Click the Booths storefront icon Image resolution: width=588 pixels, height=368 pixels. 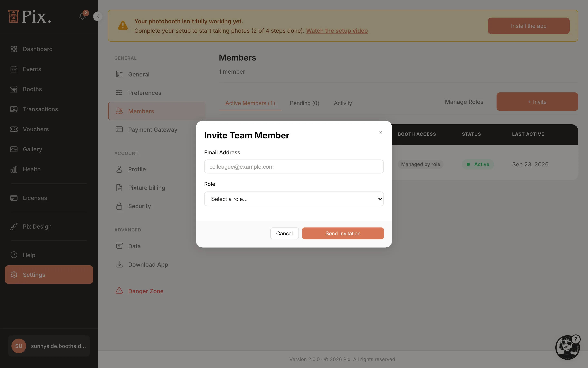point(14,89)
